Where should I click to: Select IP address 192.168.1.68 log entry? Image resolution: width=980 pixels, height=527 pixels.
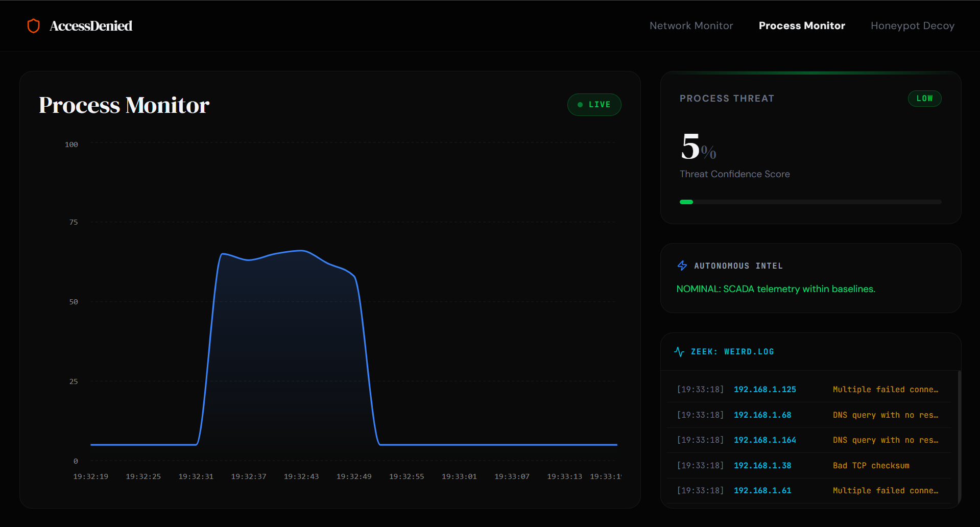762,415
